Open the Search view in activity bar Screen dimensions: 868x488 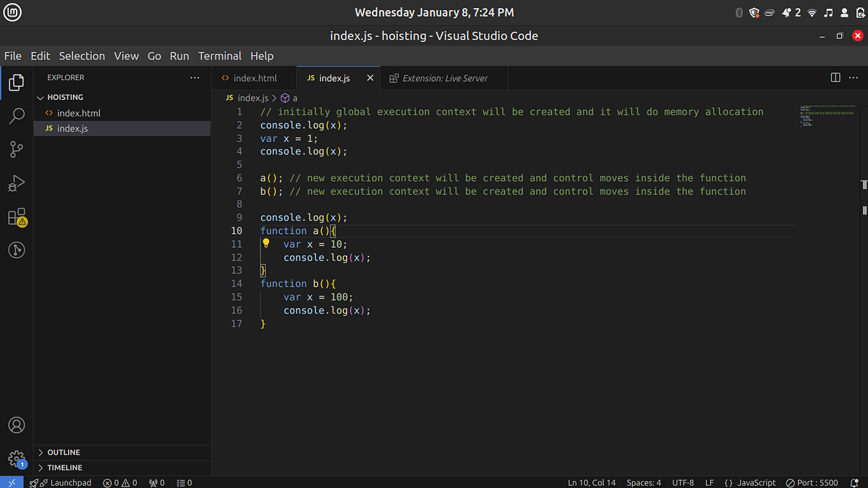coord(16,115)
